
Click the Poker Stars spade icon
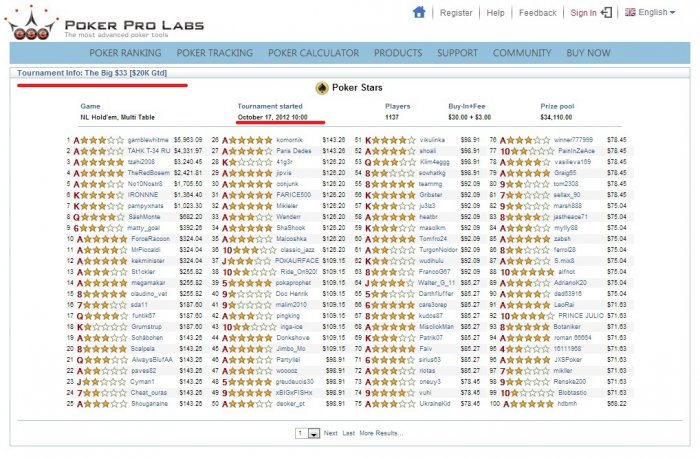321,88
